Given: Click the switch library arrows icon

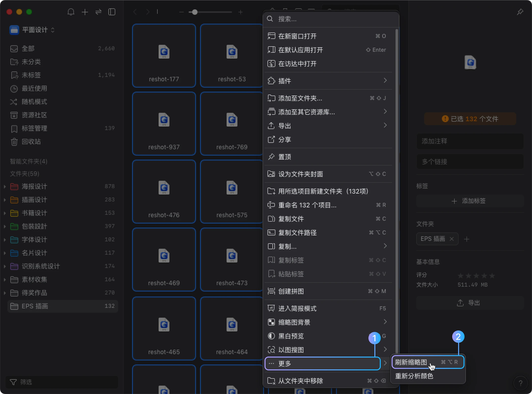Looking at the screenshot, I should click(98, 12).
